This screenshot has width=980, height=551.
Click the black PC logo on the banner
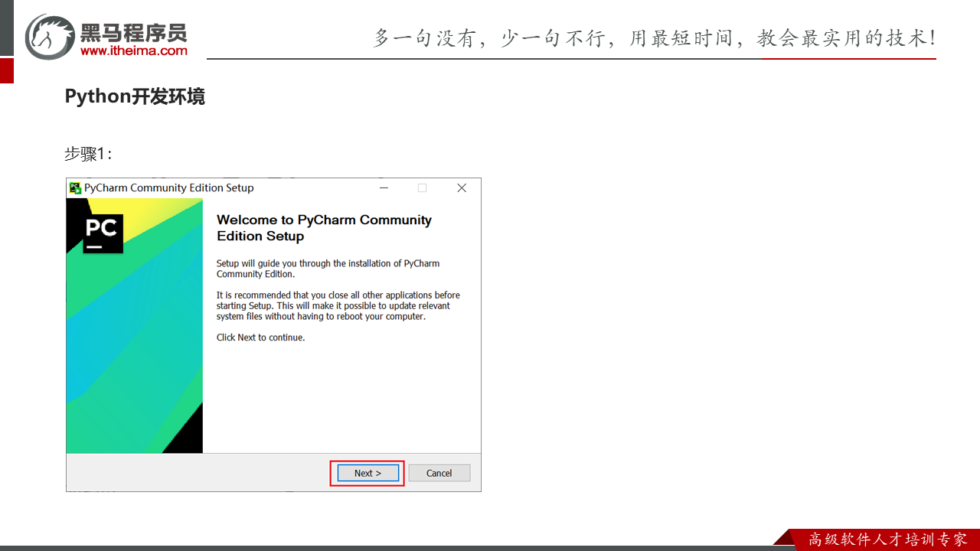[102, 233]
